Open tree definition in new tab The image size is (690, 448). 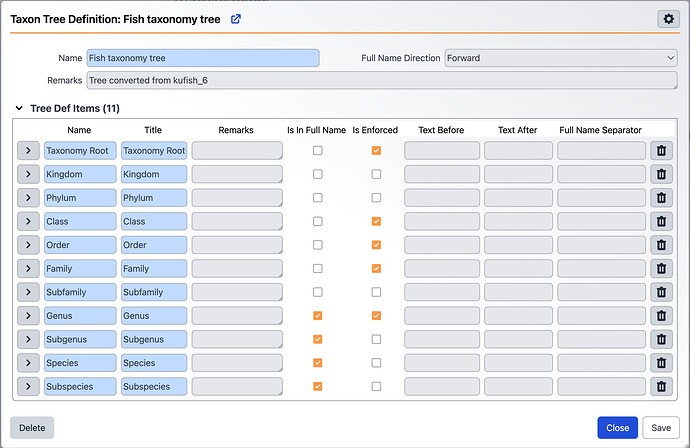click(x=236, y=19)
